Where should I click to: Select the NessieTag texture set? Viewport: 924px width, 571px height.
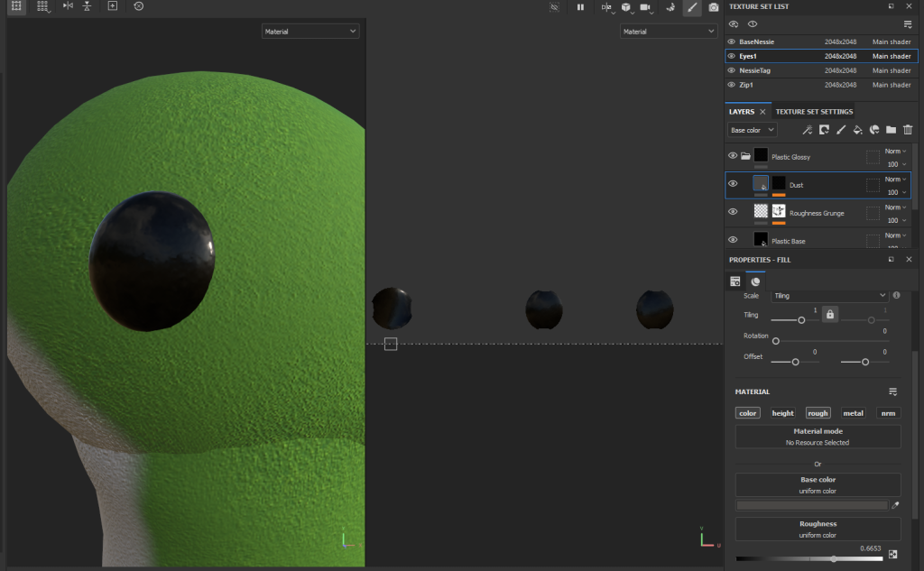click(754, 70)
